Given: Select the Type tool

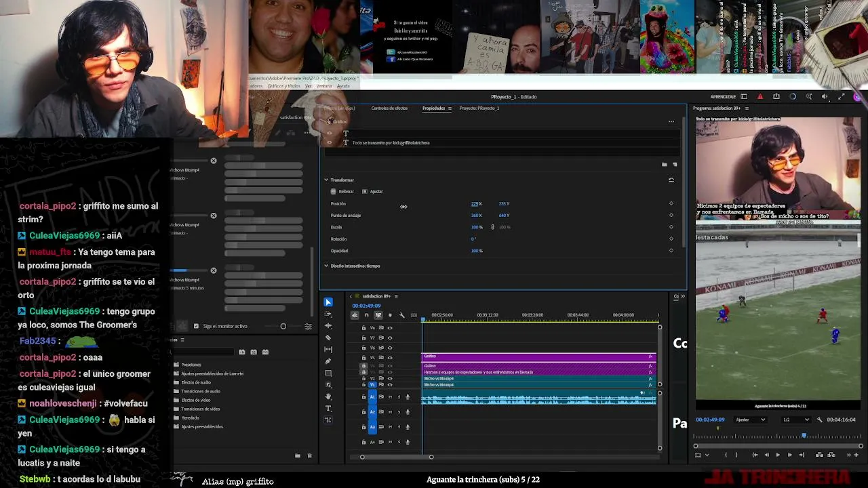Looking at the screenshot, I should 328,408.
